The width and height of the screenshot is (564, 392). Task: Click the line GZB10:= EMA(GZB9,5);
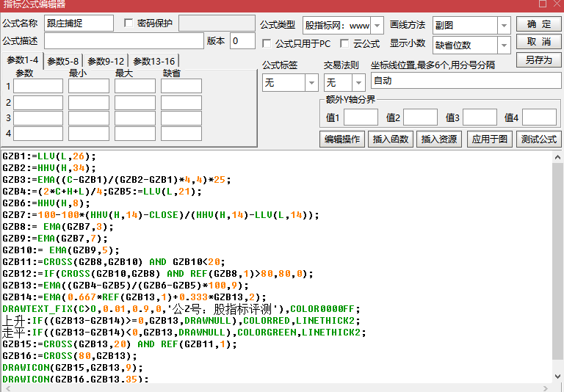click(61, 250)
